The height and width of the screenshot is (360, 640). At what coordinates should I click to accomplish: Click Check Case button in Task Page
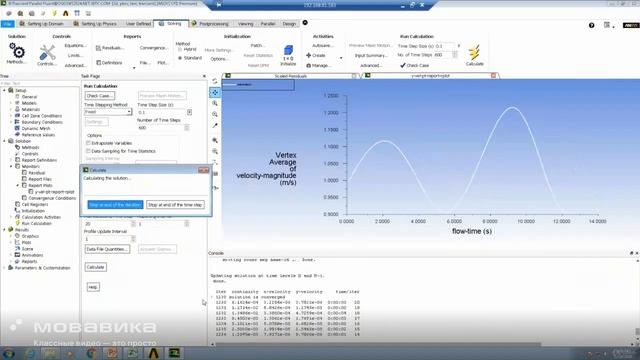click(100, 96)
